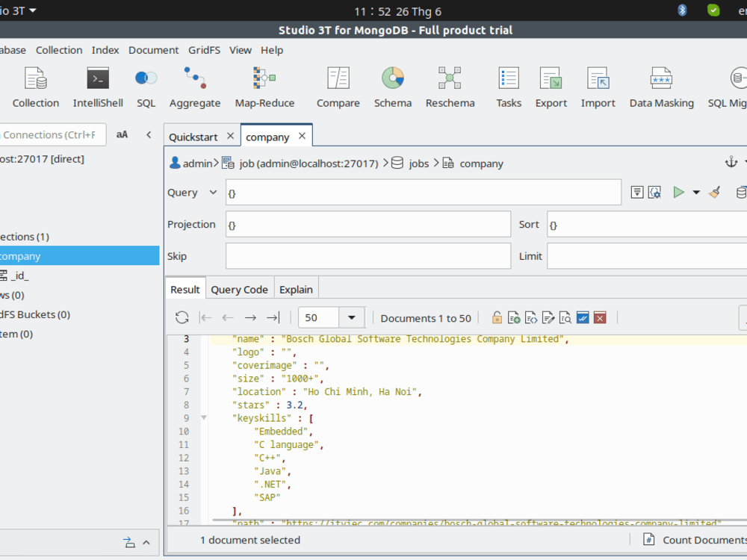Open the Collection toolbar button
Viewport: 747px width, 560px height.
click(x=36, y=87)
